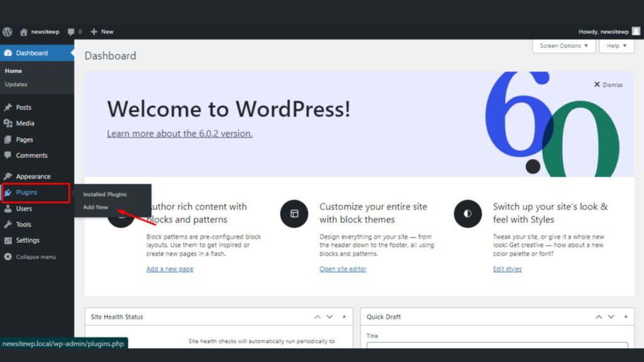The image size is (644, 362).
Task: Click the Appearance paintbrush icon
Action: point(8,176)
